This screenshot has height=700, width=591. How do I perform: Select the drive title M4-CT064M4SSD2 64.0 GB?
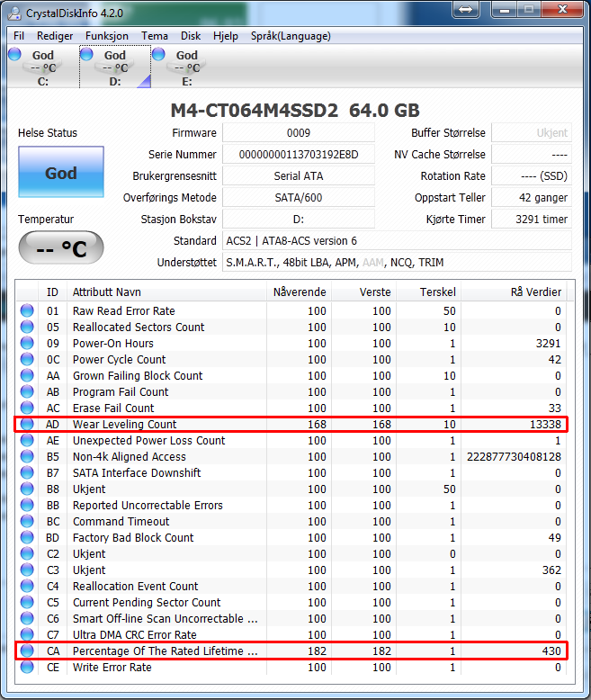295,111
